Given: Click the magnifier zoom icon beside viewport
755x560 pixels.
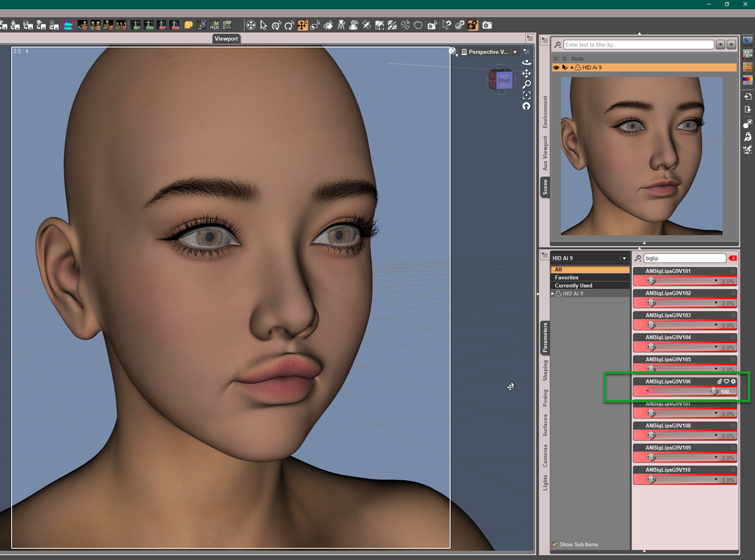Looking at the screenshot, I should 527,84.
